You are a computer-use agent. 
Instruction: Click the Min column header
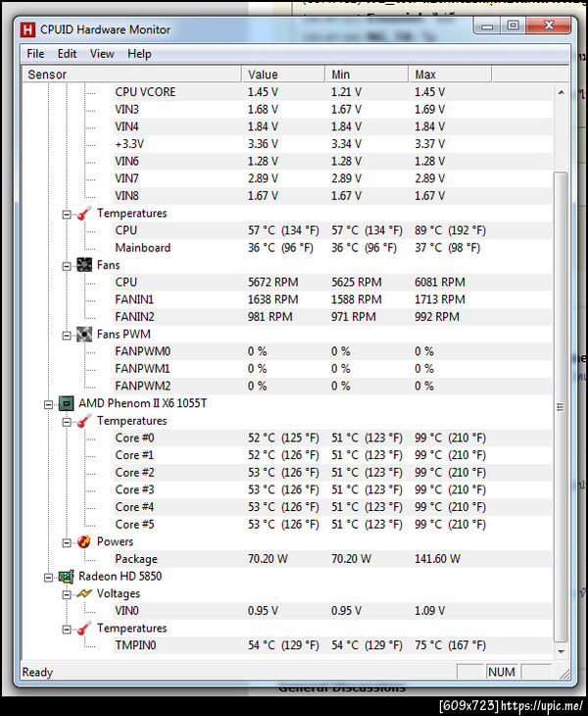point(367,75)
